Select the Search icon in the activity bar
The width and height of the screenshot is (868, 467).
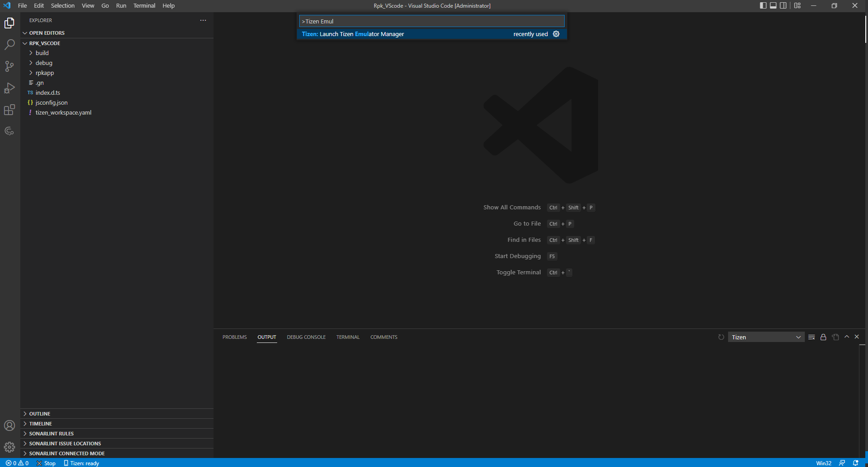9,45
